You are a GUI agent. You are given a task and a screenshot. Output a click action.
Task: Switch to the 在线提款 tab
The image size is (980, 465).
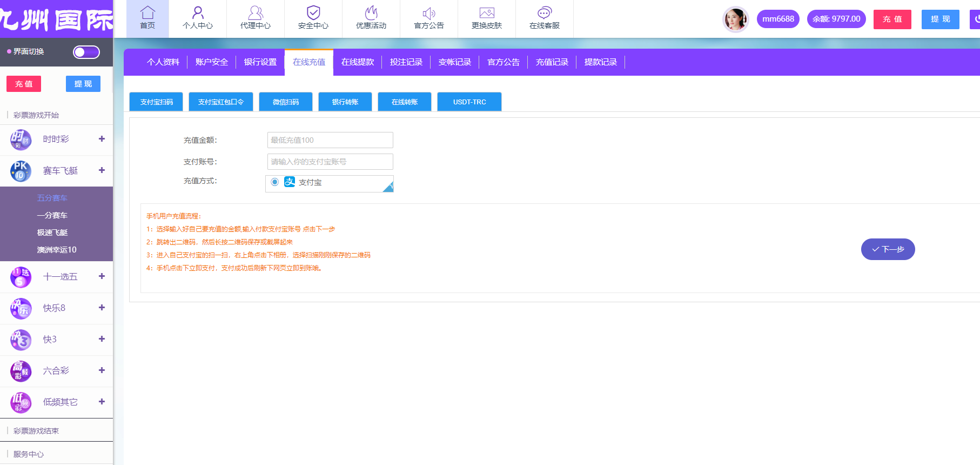click(358, 62)
